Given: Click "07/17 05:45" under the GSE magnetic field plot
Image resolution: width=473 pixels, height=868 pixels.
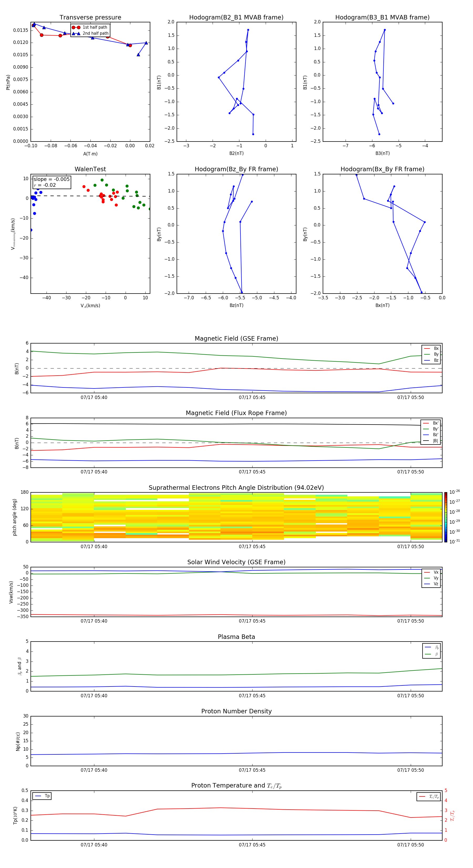Looking at the screenshot, I should coord(252,398).
